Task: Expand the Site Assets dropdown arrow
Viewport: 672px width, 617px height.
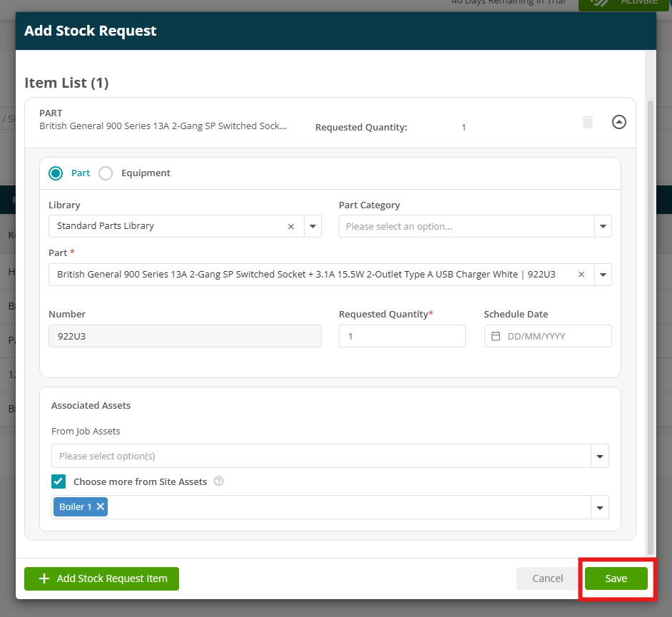Action: click(599, 507)
